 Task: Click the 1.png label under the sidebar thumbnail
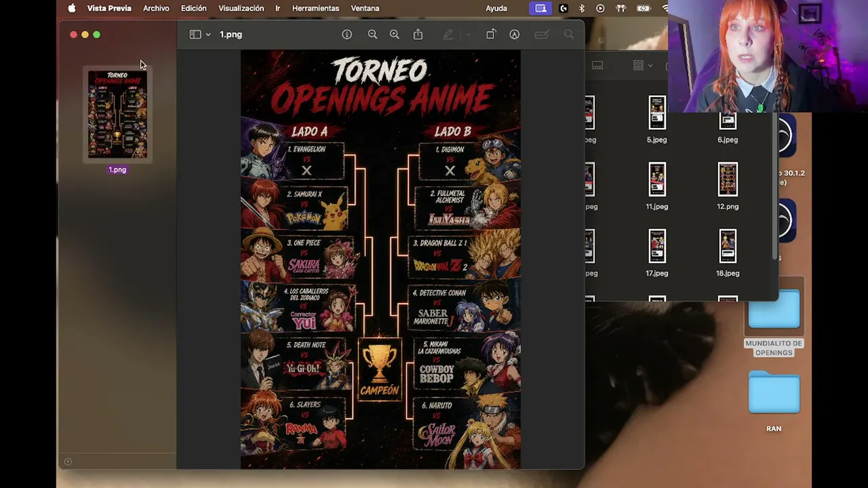tap(117, 169)
